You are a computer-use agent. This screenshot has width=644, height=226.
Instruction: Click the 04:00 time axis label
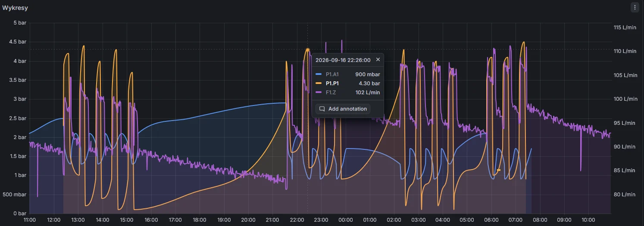(x=443, y=220)
